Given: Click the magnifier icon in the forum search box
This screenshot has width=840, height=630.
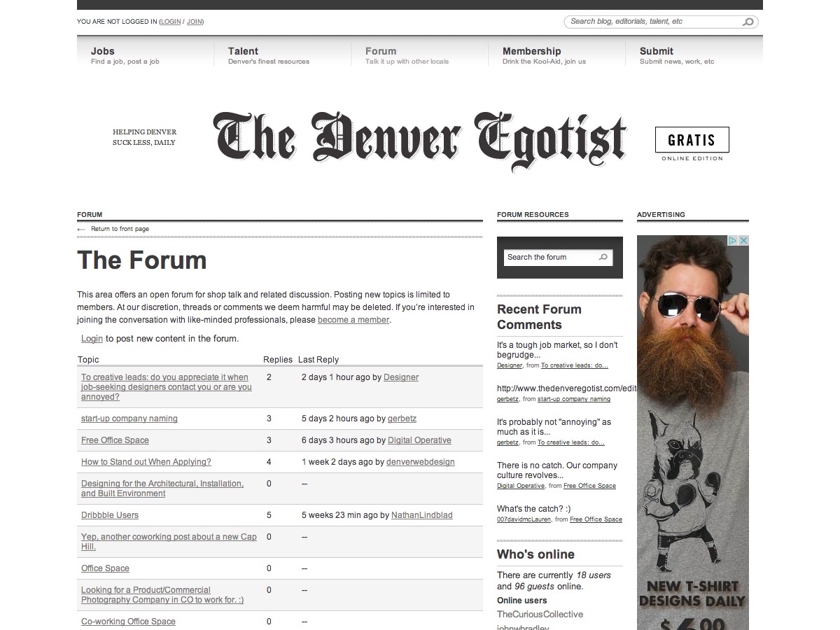Looking at the screenshot, I should point(603,258).
